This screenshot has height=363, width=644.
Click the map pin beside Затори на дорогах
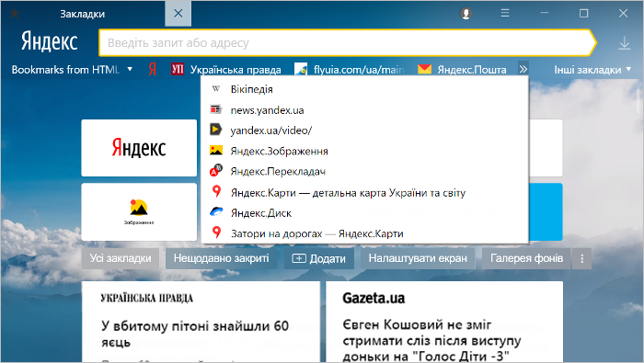(216, 233)
